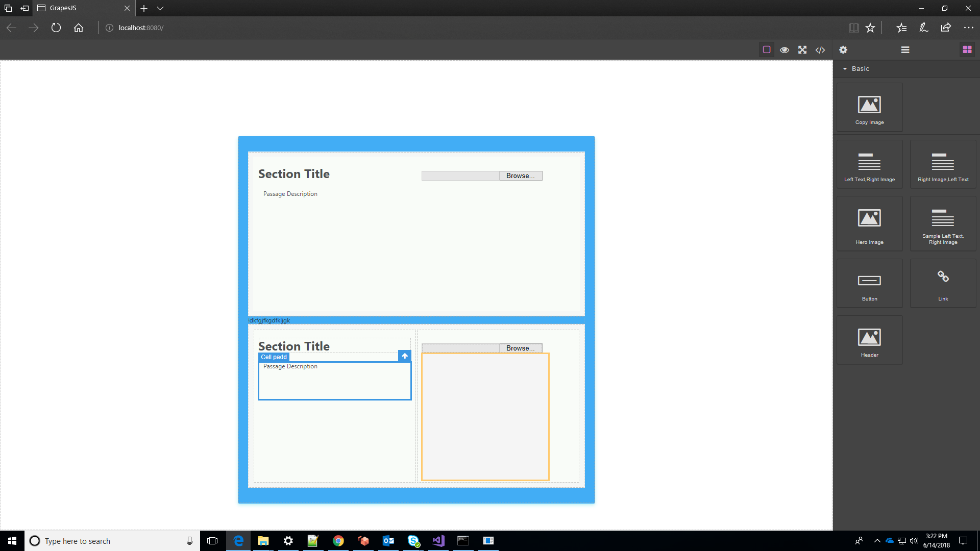Switch to the GrapesJS browser tab

point(77,8)
